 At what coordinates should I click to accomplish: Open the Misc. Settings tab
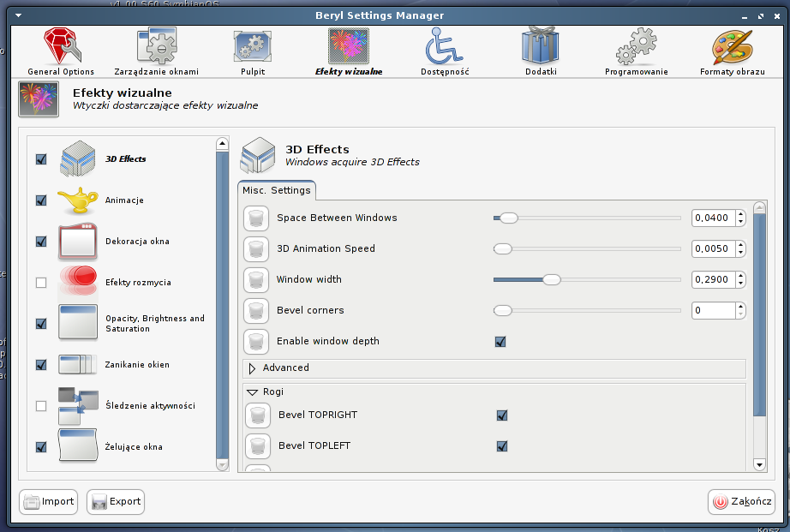tap(277, 190)
